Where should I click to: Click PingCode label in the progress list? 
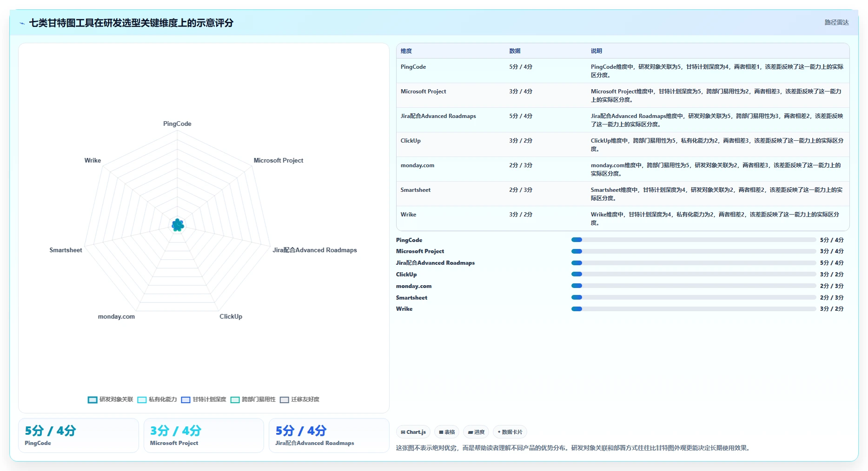coord(409,240)
